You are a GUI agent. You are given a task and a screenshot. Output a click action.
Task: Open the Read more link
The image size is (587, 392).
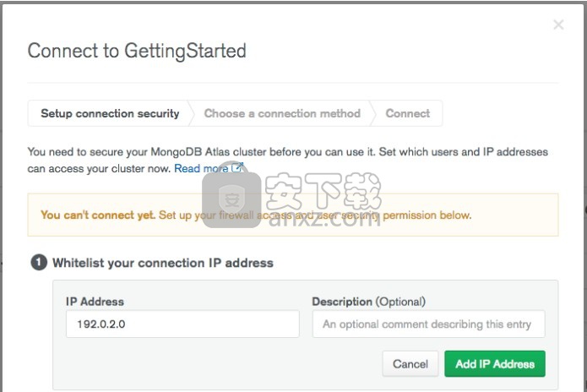(x=201, y=168)
